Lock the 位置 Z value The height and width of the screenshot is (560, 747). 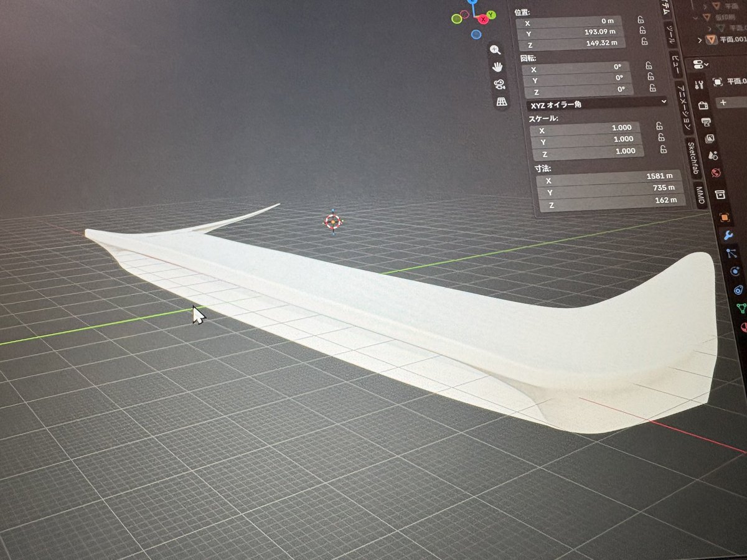(644, 42)
